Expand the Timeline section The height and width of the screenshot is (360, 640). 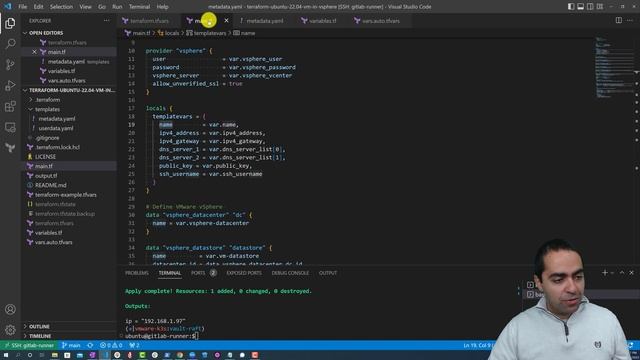(x=40, y=336)
